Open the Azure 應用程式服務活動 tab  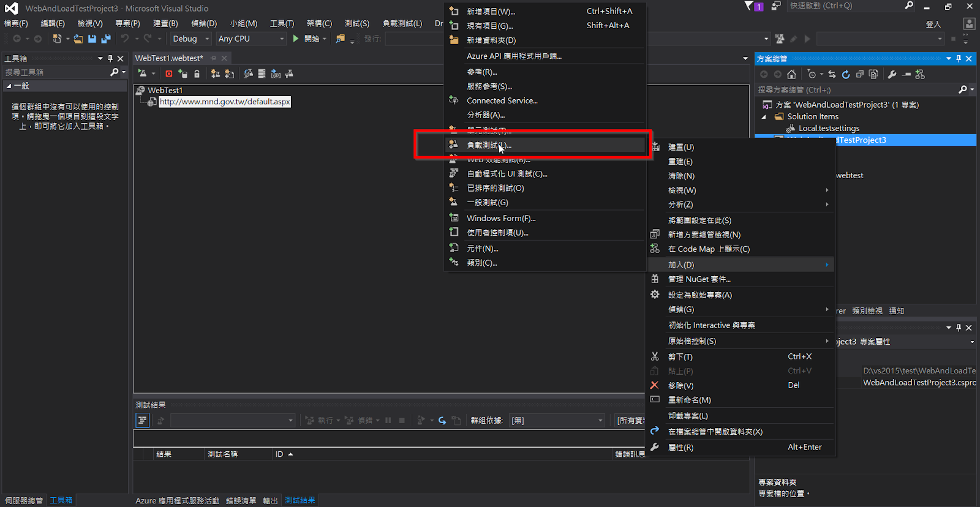pyautogui.click(x=177, y=500)
